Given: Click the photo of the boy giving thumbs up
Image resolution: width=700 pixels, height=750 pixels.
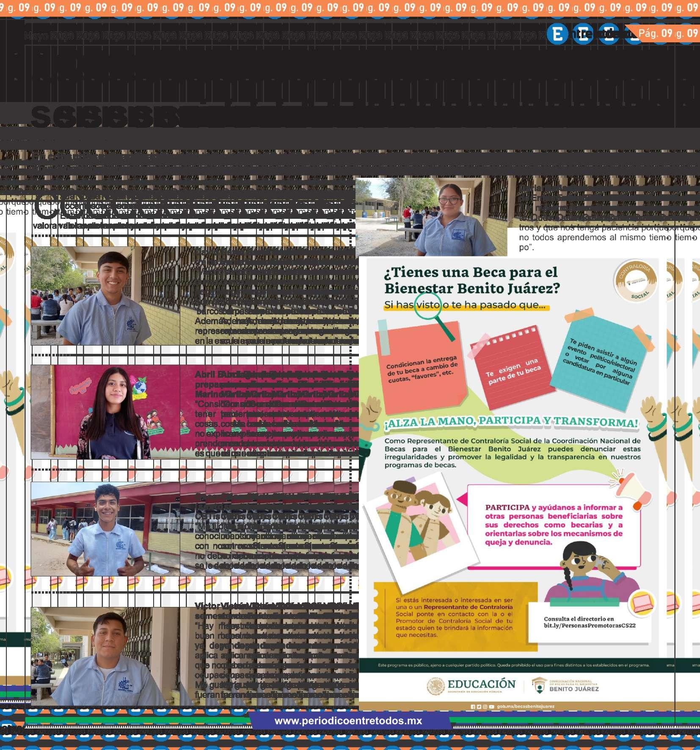Looking at the screenshot, I should [105, 529].
